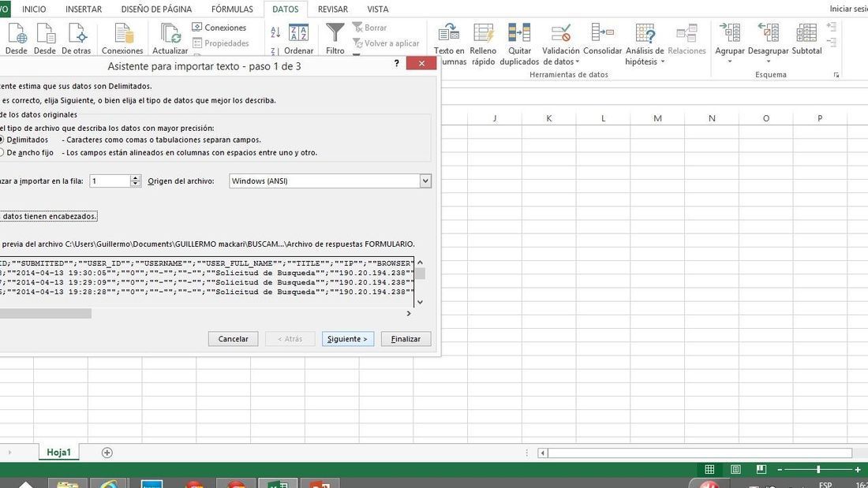The image size is (868, 488).
Task: Toggle datos tienen encabezados checkbox
Action: click(x=49, y=216)
